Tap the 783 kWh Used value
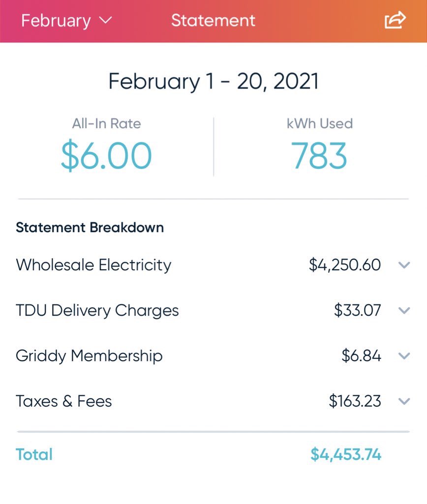This screenshot has height=504, width=427. (319, 156)
